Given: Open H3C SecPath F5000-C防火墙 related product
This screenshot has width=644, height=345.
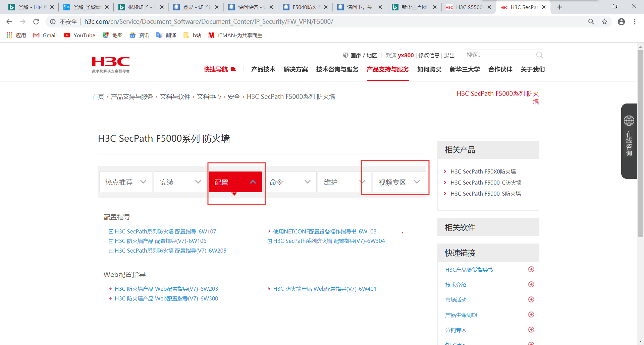Looking at the screenshot, I should tap(486, 183).
